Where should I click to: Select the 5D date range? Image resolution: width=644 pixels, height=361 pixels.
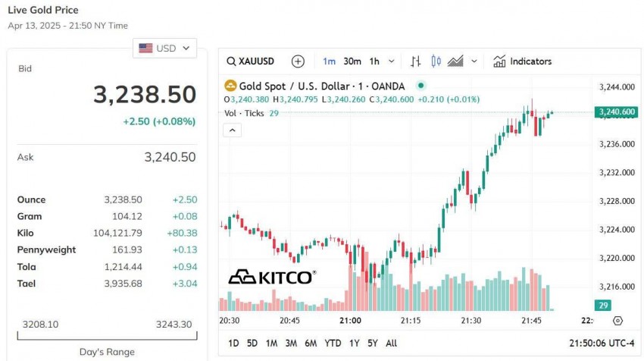(252, 344)
